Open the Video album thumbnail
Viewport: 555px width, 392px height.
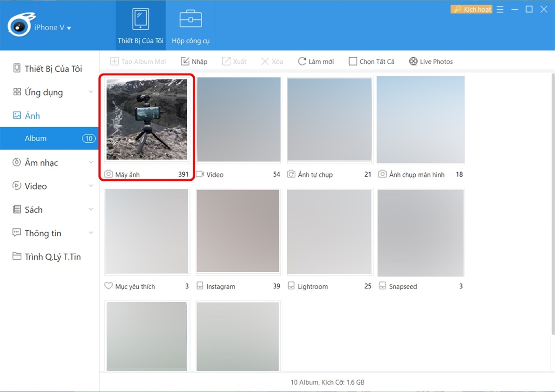[239, 119]
